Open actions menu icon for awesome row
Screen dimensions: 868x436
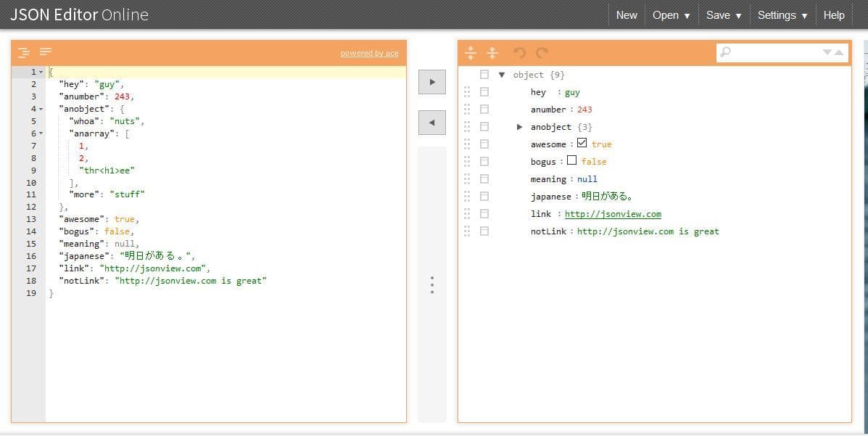coord(484,144)
